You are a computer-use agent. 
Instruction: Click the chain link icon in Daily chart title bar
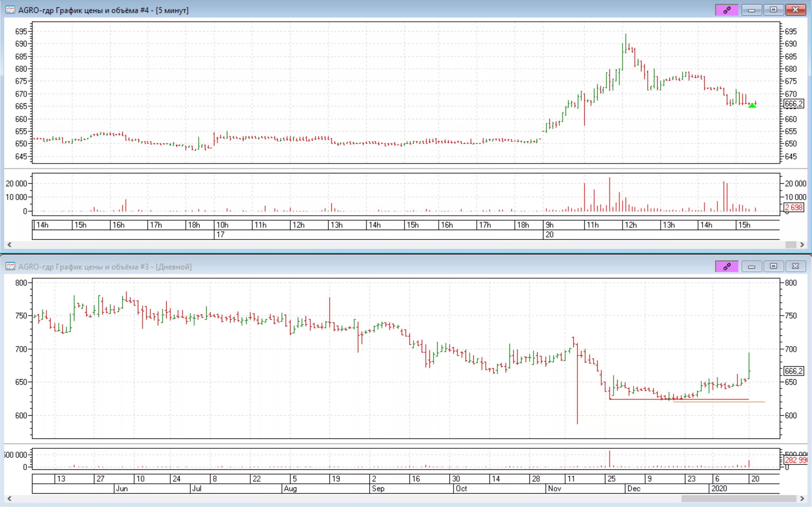[727, 267]
